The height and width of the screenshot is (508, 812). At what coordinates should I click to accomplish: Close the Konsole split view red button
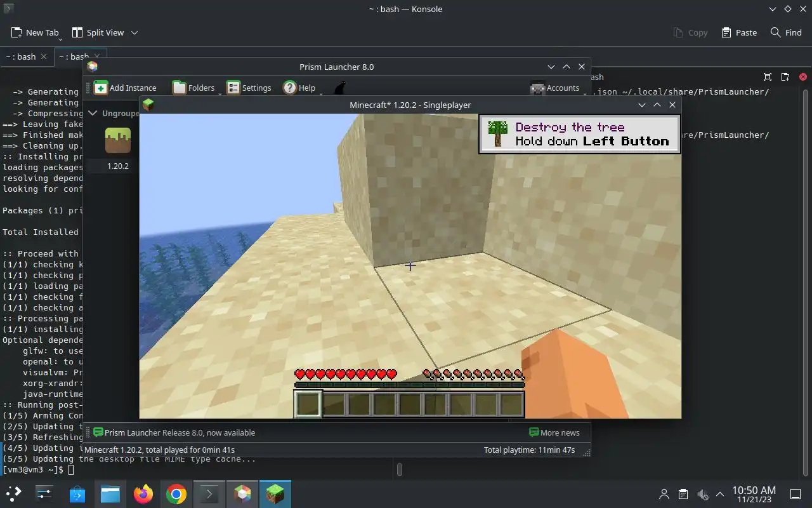802,77
